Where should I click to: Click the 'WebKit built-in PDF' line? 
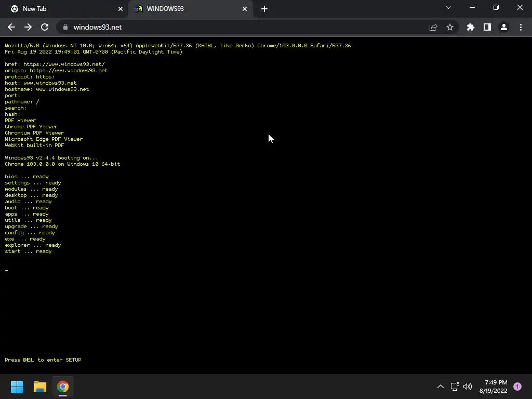click(x=34, y=145)
